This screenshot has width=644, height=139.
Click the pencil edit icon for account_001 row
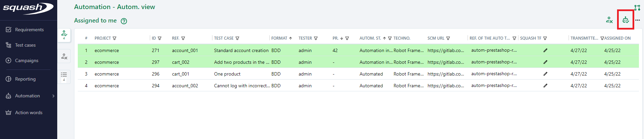pyautogui.click(x=545, y=50)
